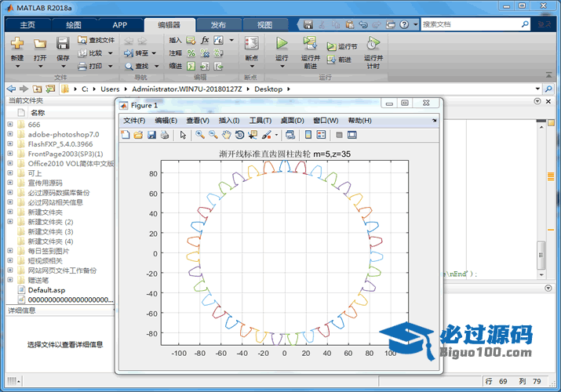Click the Link Plot icon in the Figure 1 toolbar
The height and width of the screenshot is (392, 561).
[290, 135]
